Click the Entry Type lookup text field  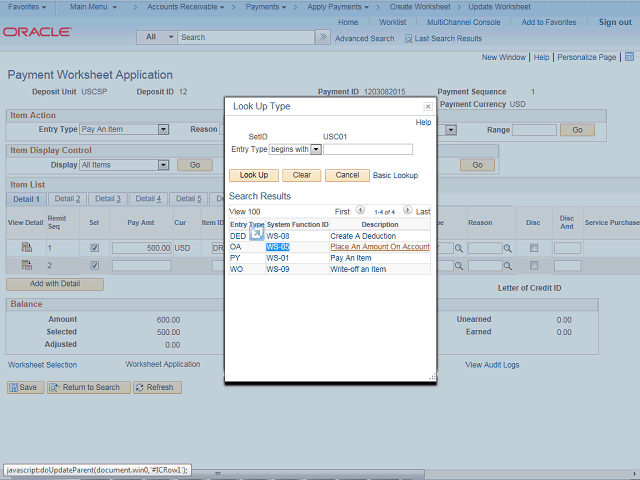pyautogui.click(x=368, y=149)
